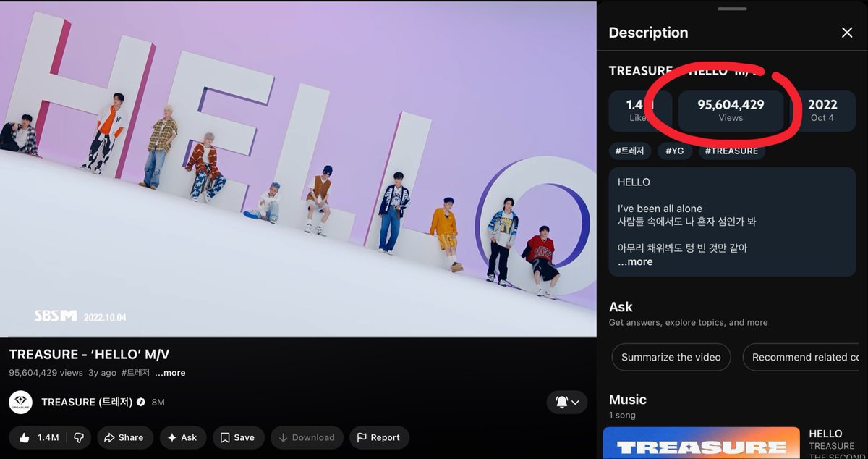Open TREASURE channel avatar logo
The image size is (868, 459).
coord(21,403)
